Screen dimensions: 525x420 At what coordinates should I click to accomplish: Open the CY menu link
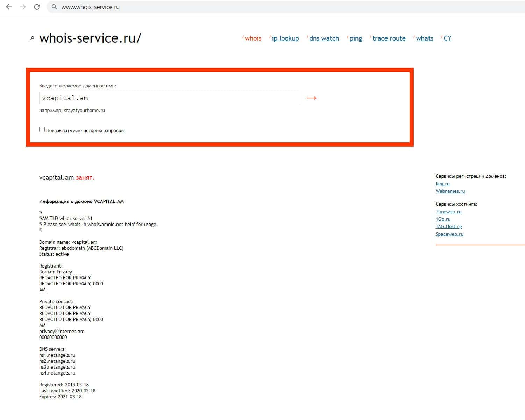tap(447, 38)
